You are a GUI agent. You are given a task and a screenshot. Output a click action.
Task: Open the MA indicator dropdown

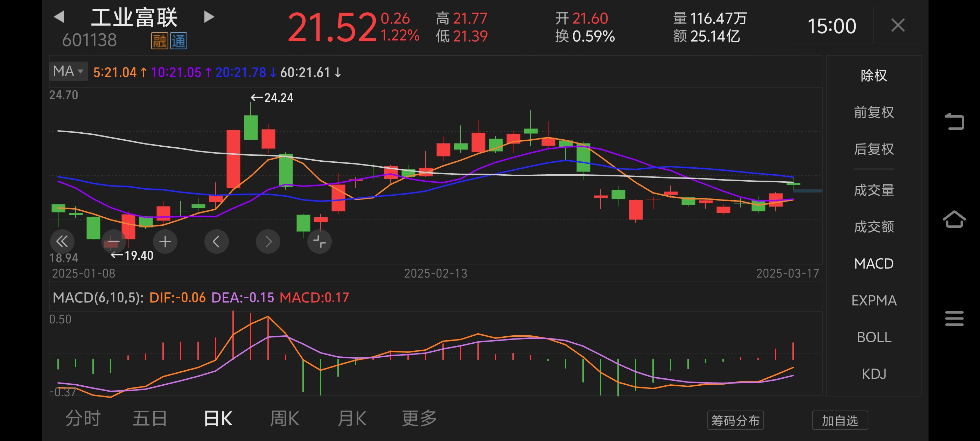(x=69, y=71)
